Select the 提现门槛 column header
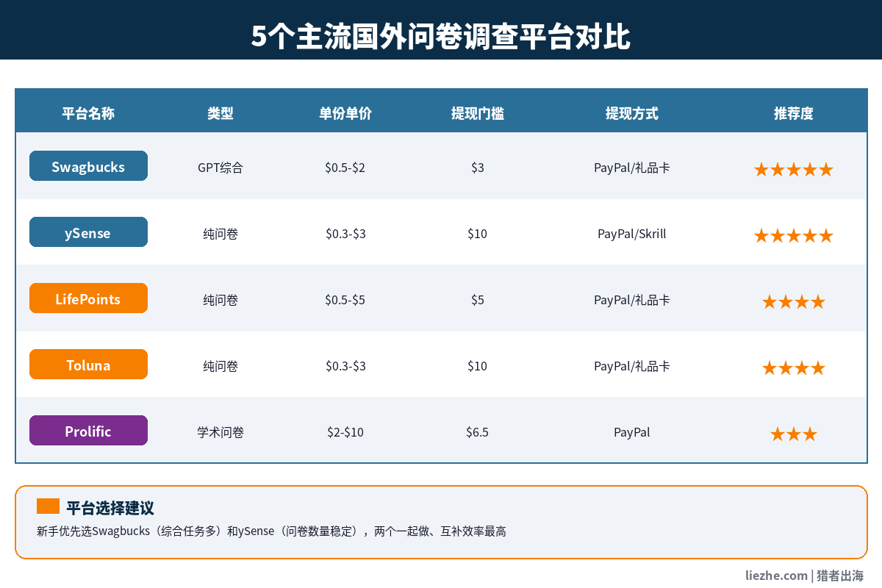 coord(478,113)
